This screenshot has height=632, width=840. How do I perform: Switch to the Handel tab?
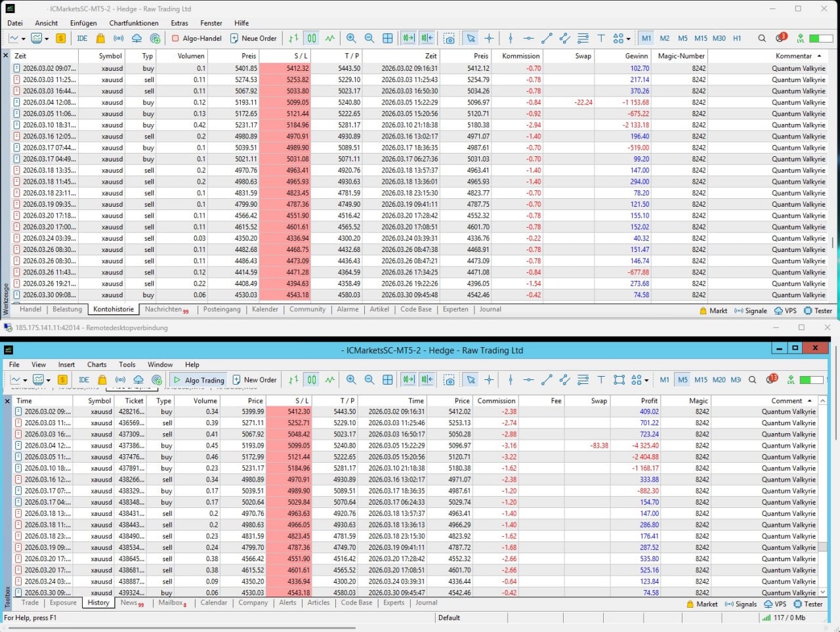[31, 309]
